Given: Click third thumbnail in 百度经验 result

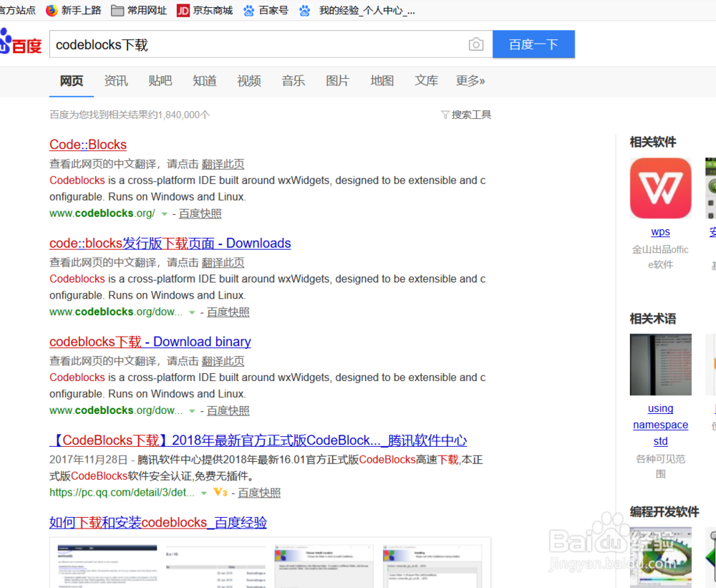Looking at the screenshot, I should (324, 566).
